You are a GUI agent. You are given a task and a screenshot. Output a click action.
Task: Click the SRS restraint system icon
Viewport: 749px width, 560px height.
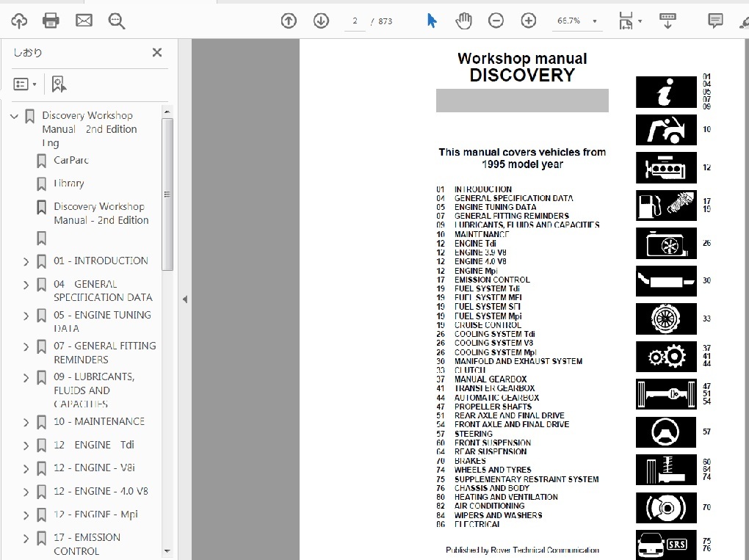pos(666,545)
